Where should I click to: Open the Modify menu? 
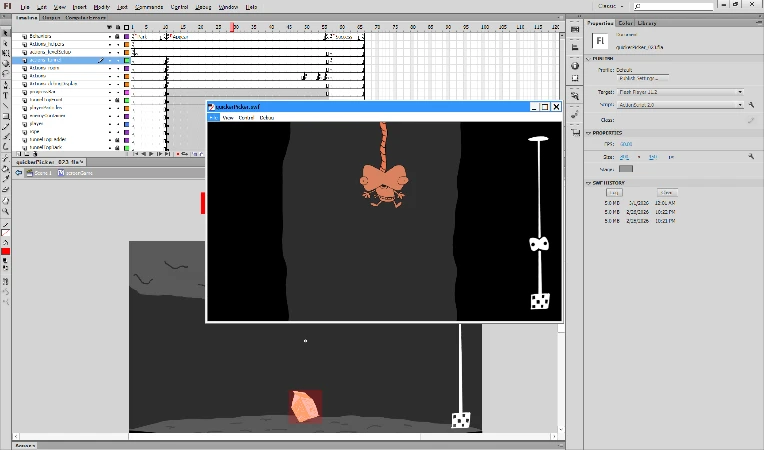click(101, 7)
